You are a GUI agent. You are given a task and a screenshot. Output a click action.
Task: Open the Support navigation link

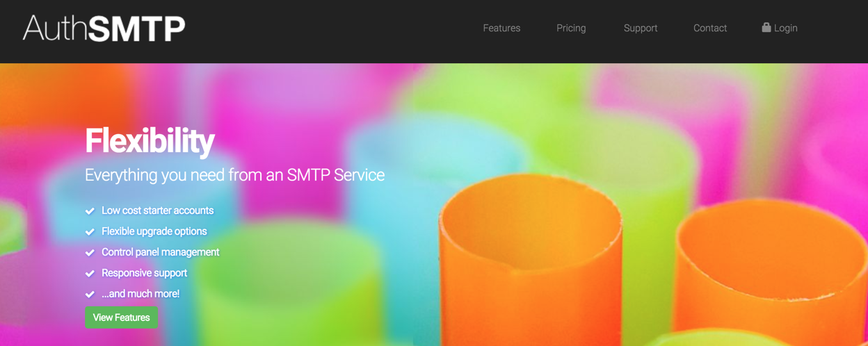coord(641,28)
